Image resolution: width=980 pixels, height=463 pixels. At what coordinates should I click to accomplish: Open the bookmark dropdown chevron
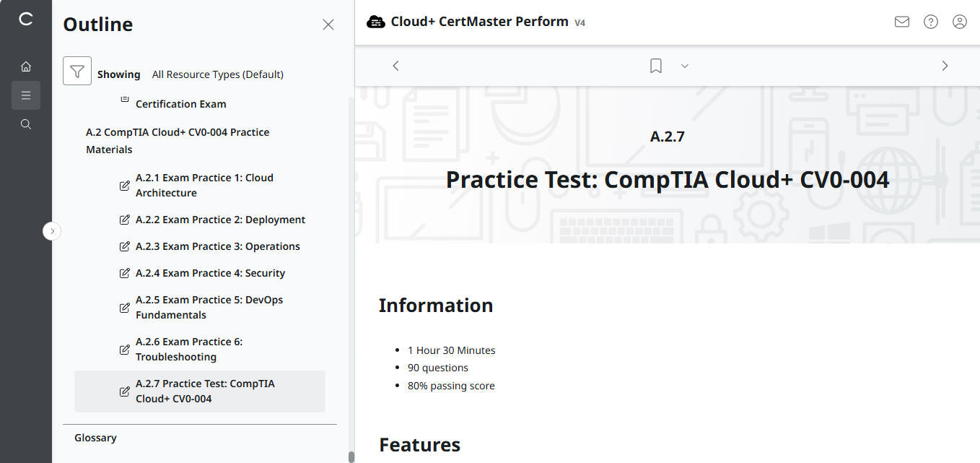(x=684, y=66)
